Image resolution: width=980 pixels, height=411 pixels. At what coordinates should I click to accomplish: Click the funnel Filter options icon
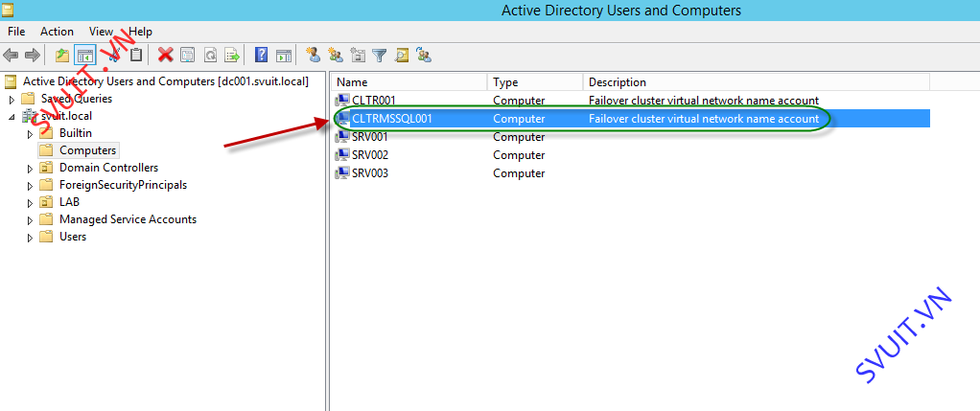point(380,55)
